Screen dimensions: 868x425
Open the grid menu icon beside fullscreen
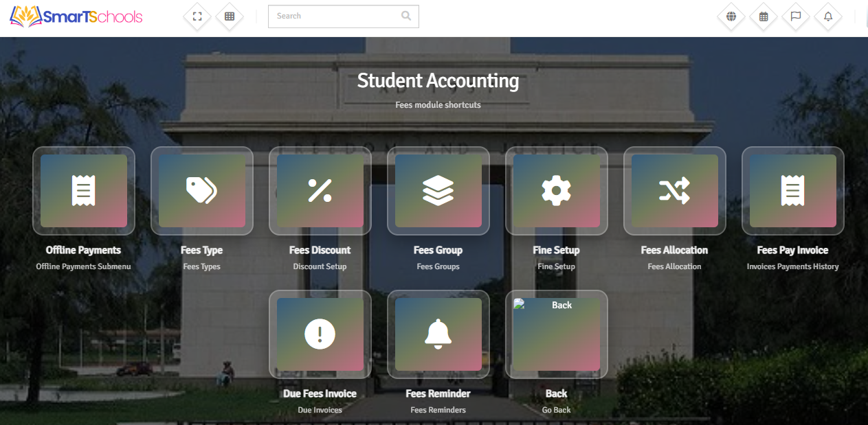230,16
